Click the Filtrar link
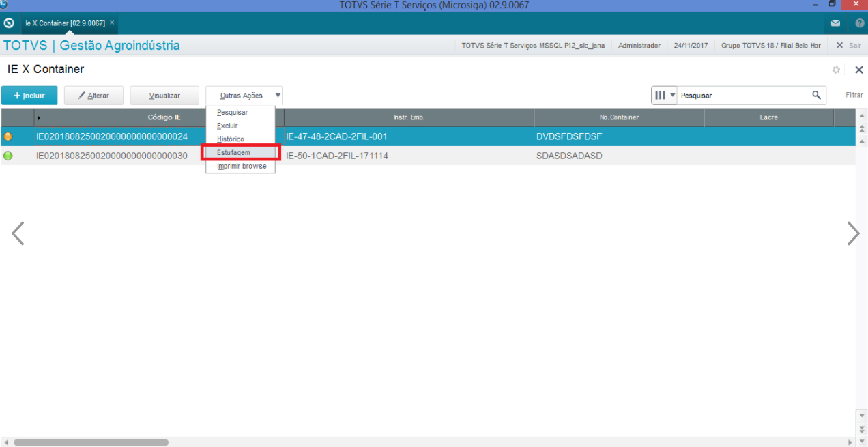This screenshot has height=447, width=868. click(x=854, y=96)
